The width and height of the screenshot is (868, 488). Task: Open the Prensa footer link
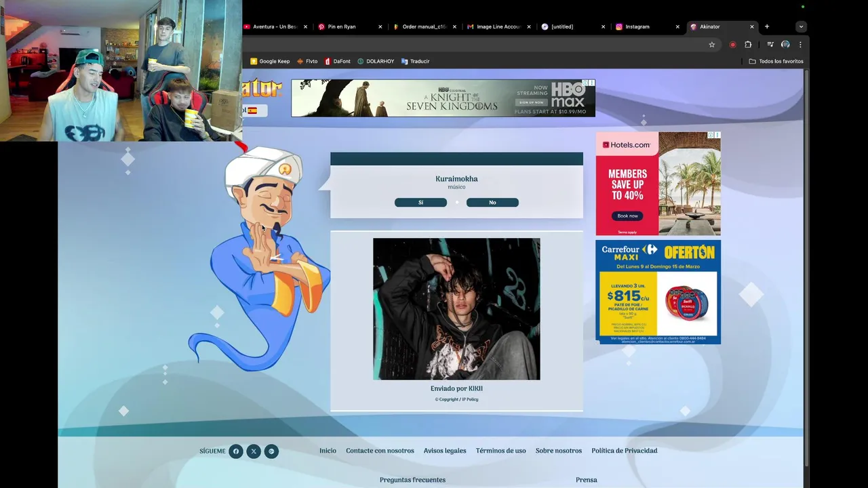click(x=587, y=480)
